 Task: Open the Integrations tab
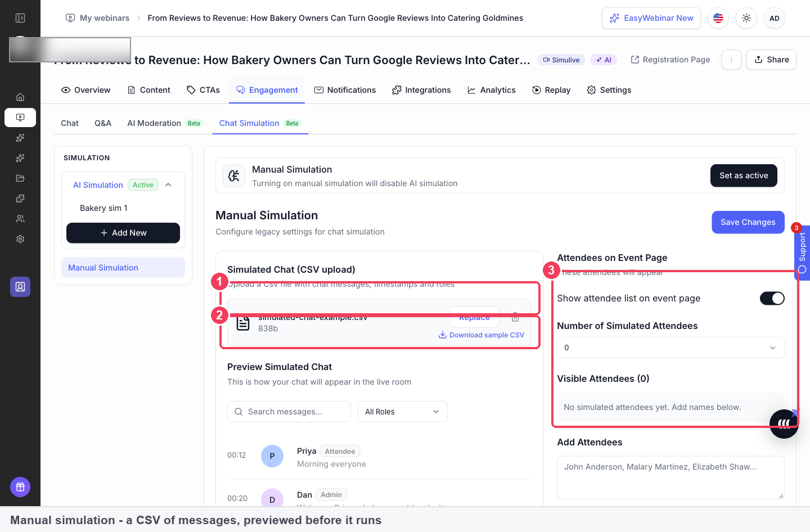421,90
